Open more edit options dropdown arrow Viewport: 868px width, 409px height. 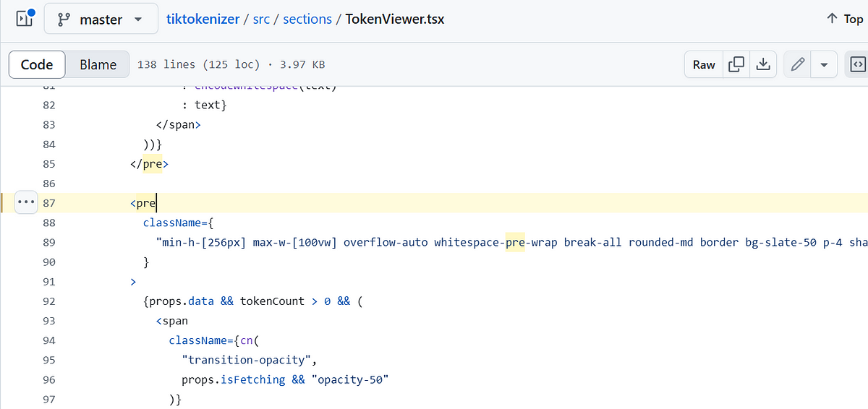point(824,64)
